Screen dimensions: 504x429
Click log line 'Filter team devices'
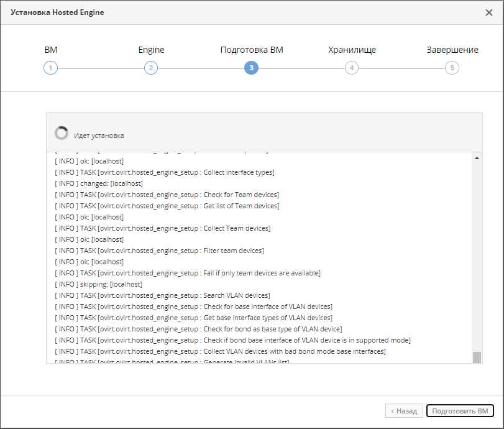[x=160, y=251]
